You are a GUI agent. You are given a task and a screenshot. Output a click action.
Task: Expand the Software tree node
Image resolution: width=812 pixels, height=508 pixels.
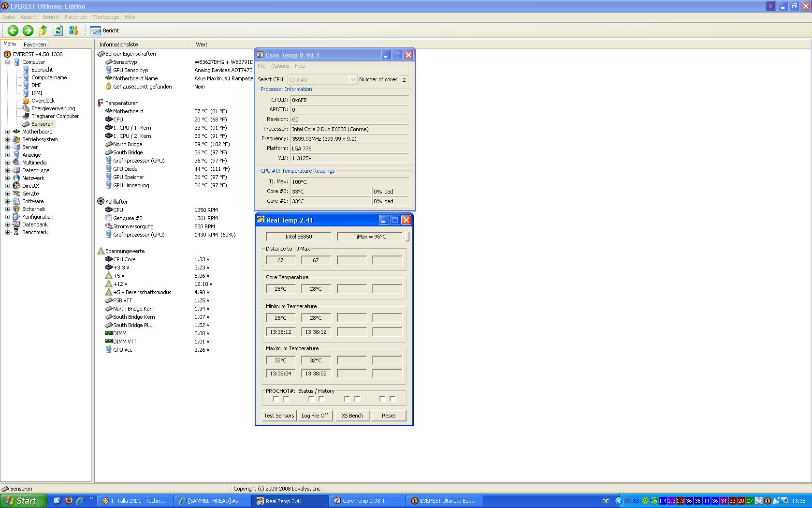7,201
